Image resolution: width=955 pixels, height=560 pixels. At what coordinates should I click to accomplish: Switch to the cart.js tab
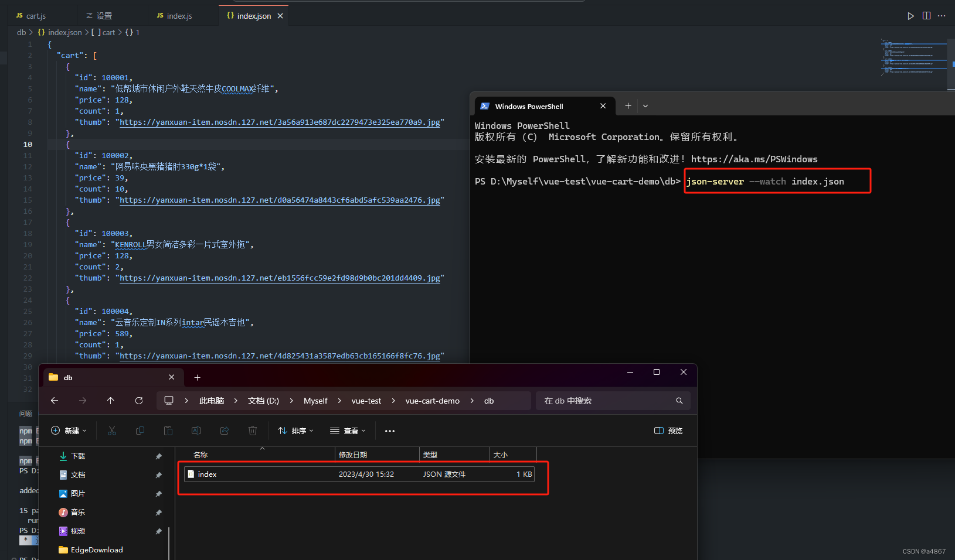click(x=35, y=16)
